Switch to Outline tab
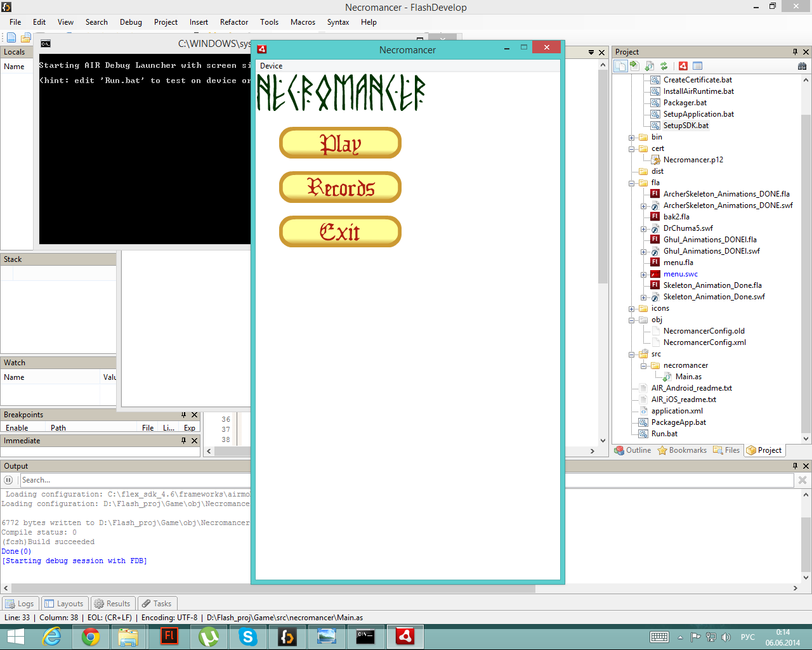The height and width of the screenshot is (650, 812). coord(632,450)
